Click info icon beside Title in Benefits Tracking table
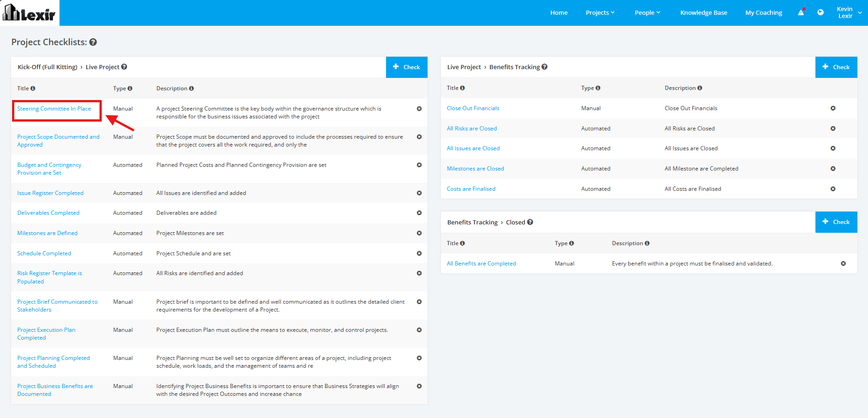This screenshot has height=418, width=868. coord(463,88)
